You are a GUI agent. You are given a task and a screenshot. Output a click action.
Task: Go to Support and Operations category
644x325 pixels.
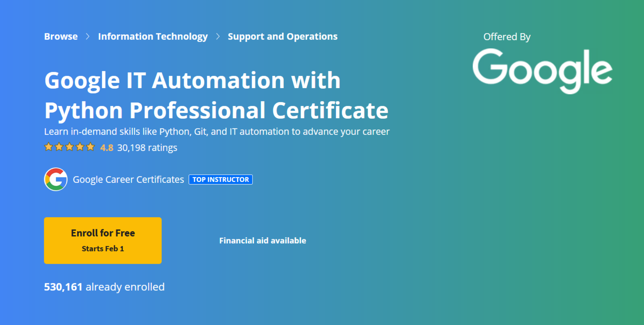[x=282, y=37]
